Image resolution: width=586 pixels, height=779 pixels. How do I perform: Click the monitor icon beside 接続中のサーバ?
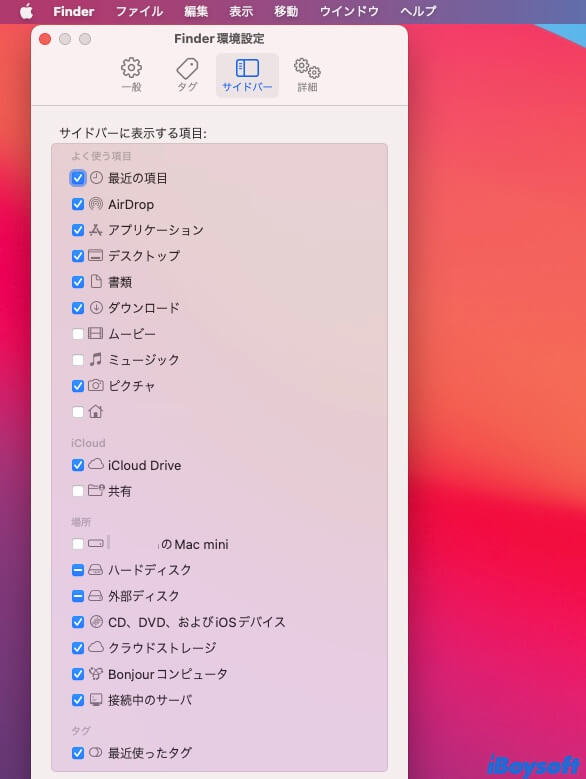96,700
